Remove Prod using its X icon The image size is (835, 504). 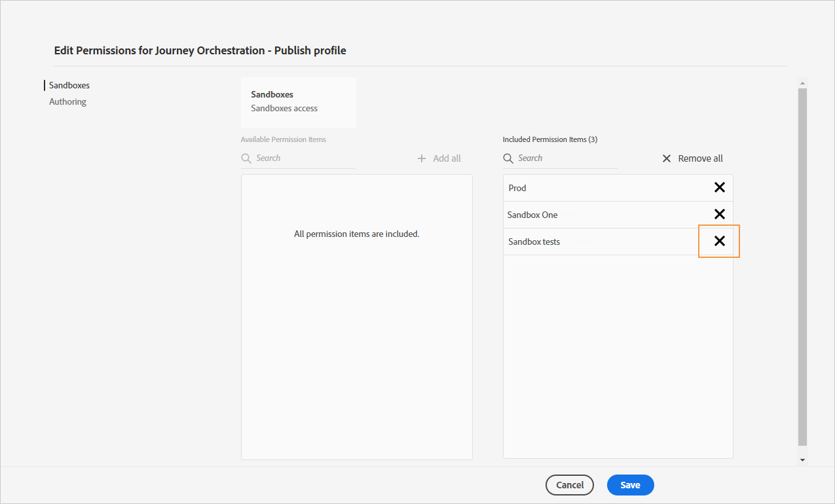tap(719, 188)
